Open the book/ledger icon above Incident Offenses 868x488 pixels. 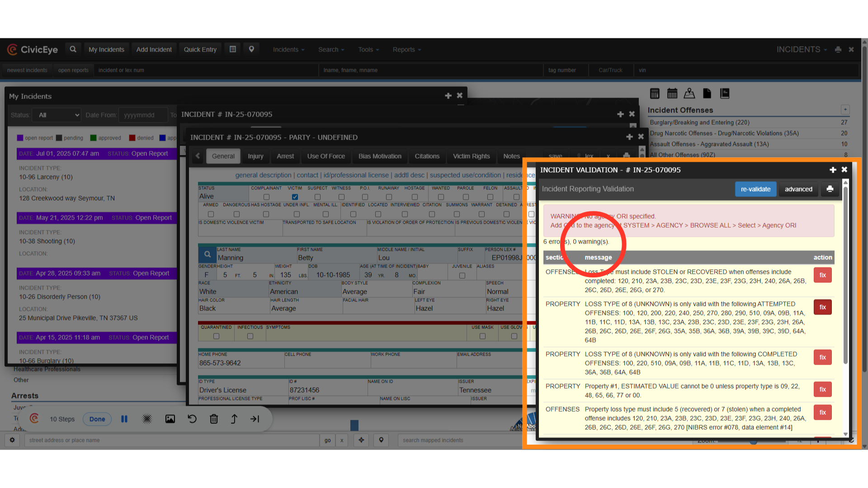tap(725, 94)
